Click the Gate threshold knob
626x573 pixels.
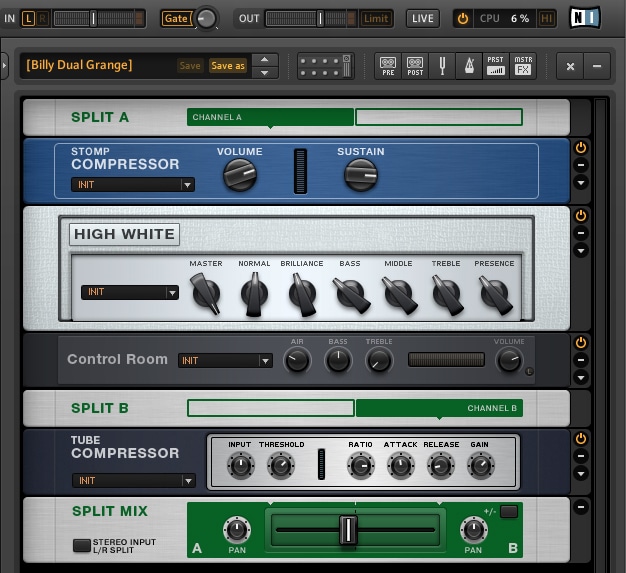[206, 18]
